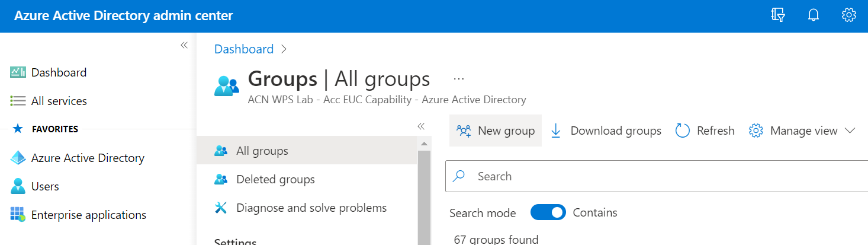
Task: Click Download groups
Action: (x=606, y=131)
